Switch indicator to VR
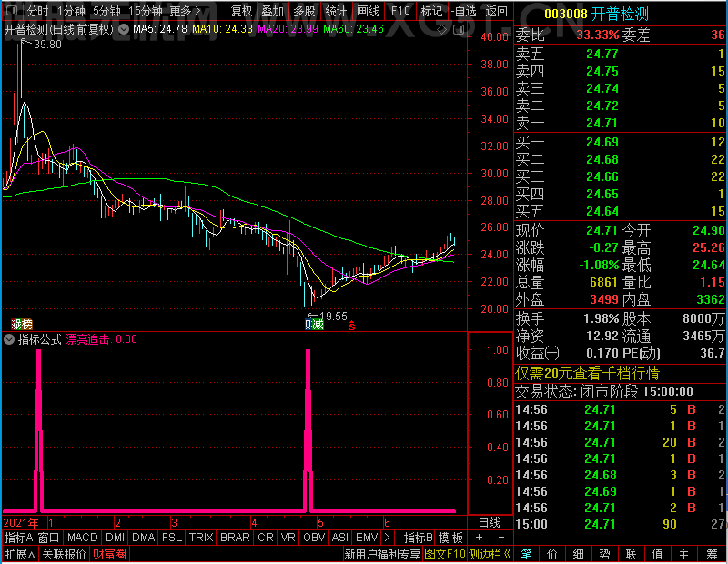 pos(288,538)
